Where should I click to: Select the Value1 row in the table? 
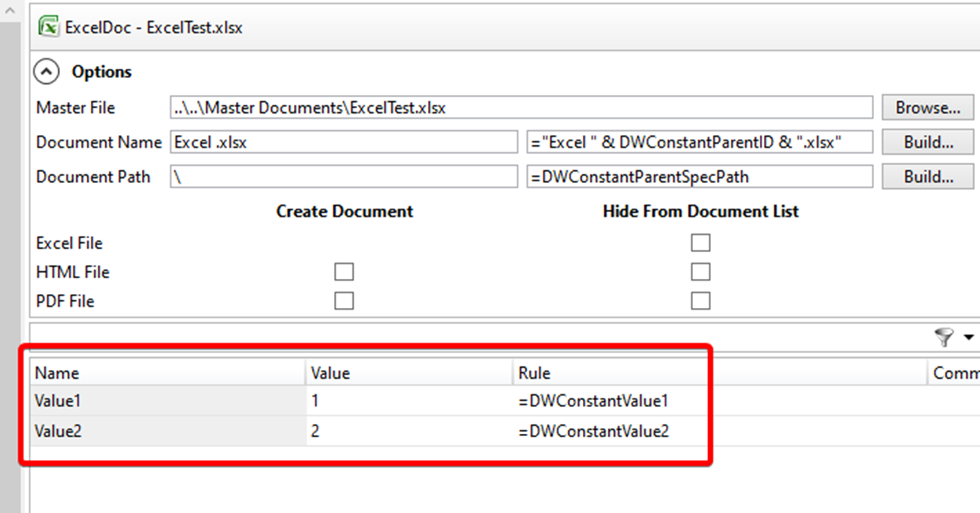click(x=165, y=401)
